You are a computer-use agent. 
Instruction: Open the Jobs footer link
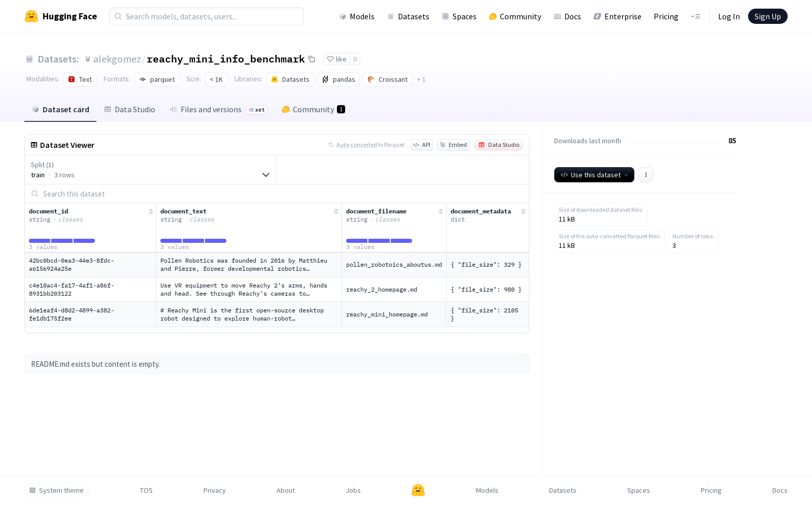353,490
